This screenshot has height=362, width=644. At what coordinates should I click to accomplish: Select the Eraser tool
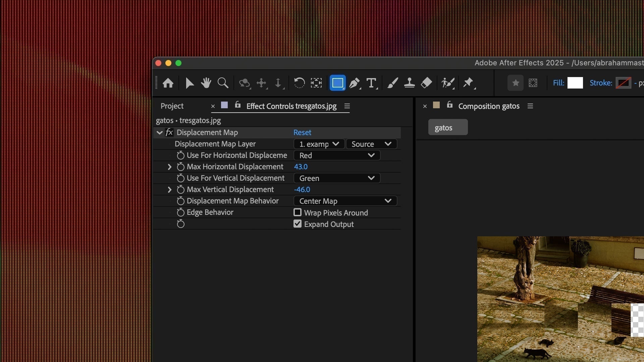tap(426, 83)
